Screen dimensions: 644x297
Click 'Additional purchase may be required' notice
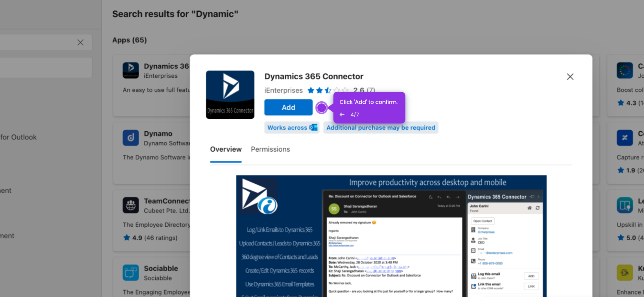click(x=381, y=128)
